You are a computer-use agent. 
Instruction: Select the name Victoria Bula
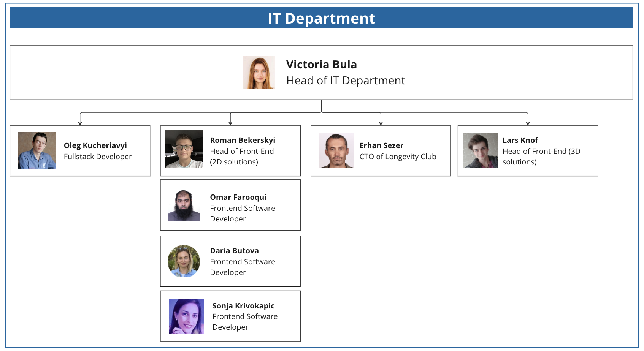click(321, 65)
